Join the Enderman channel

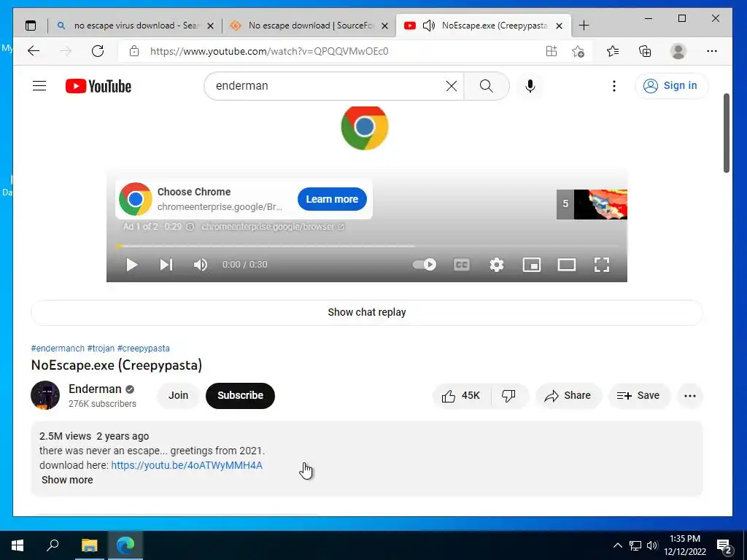coord(178,395)
